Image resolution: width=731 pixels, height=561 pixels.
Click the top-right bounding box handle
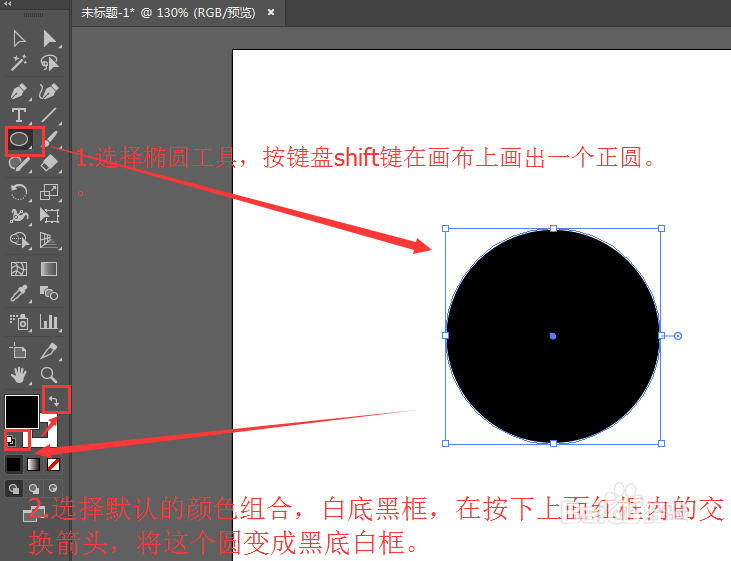(x=661, y=229)
